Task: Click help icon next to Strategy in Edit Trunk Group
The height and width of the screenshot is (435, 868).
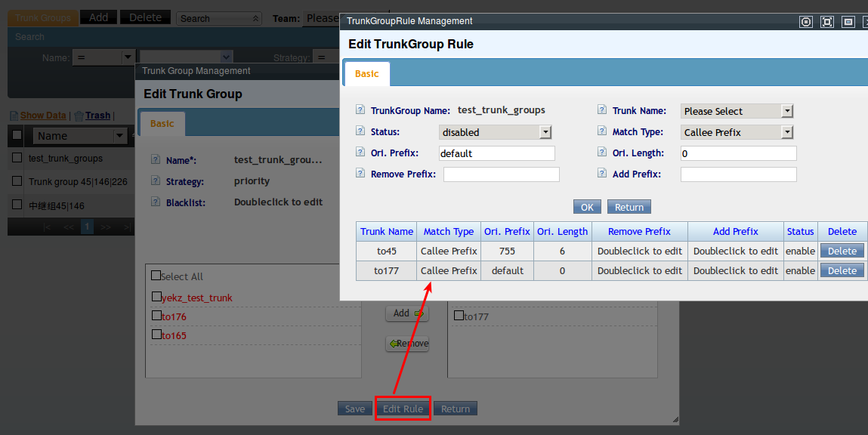Action: pyautogui.click(x=156, y=181)
